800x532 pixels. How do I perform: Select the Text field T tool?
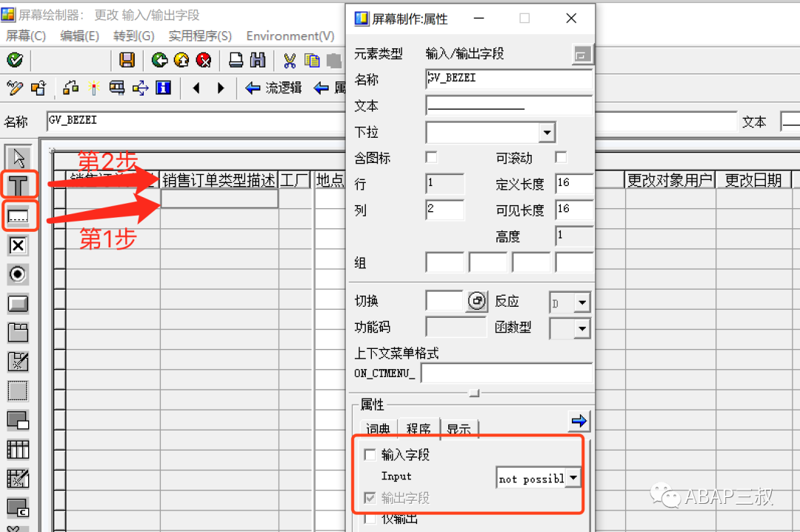19,186
